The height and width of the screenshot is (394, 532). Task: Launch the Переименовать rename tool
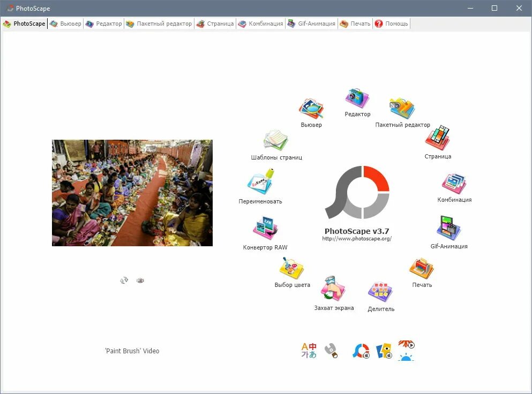pos(260,181)
